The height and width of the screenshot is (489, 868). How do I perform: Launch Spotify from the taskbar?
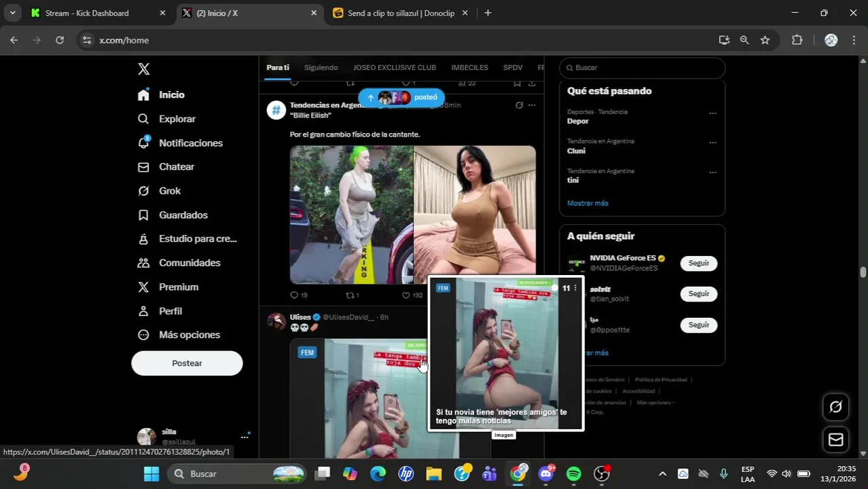[574, 473]
